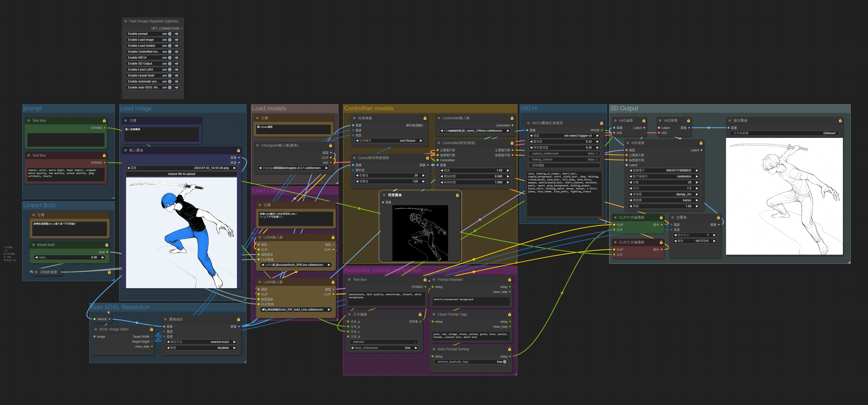Screen dimensions: 868x405
Task: Click lock icon on Checkpoint載入器 node
Action: click(x=330, y=145)
